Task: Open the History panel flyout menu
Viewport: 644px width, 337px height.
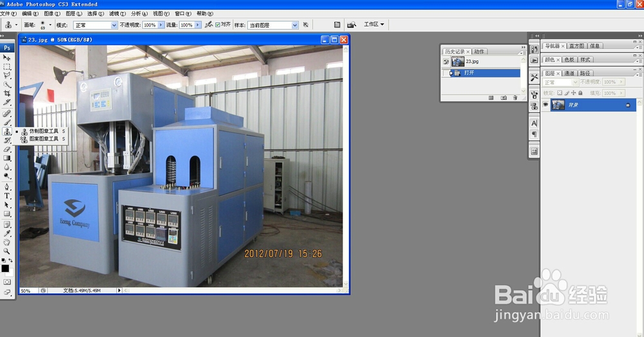Action: [x=523, y=53]
